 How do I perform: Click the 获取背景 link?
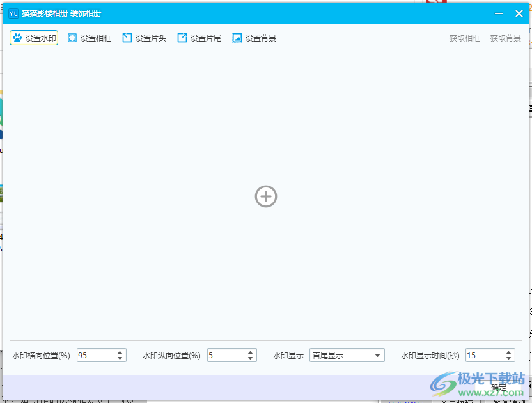click(505, 38)
